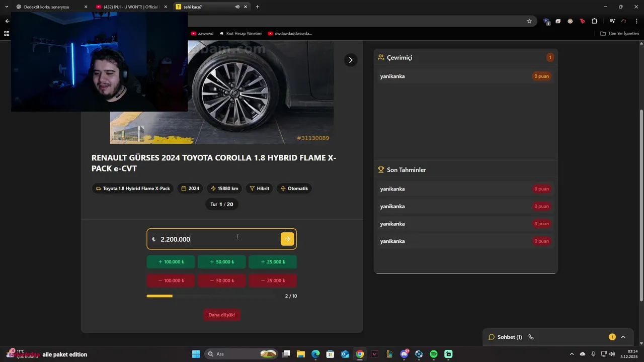
Task: Open Chrome three-dot menu
Action: click(637, 21)
